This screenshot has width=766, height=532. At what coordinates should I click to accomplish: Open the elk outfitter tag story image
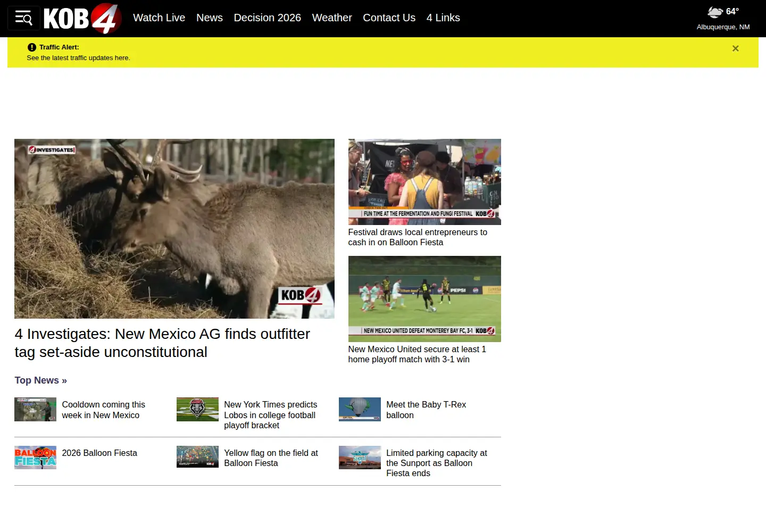[x=174, y=229]
